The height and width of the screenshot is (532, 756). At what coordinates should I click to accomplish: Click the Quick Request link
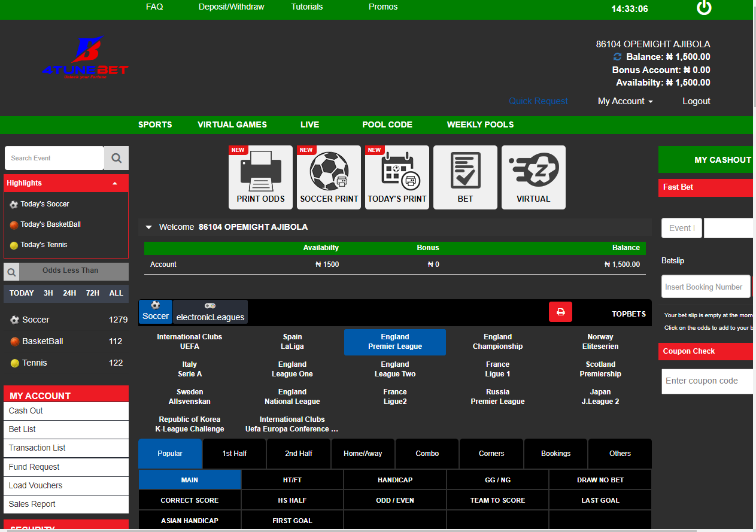tap(538, 101)
